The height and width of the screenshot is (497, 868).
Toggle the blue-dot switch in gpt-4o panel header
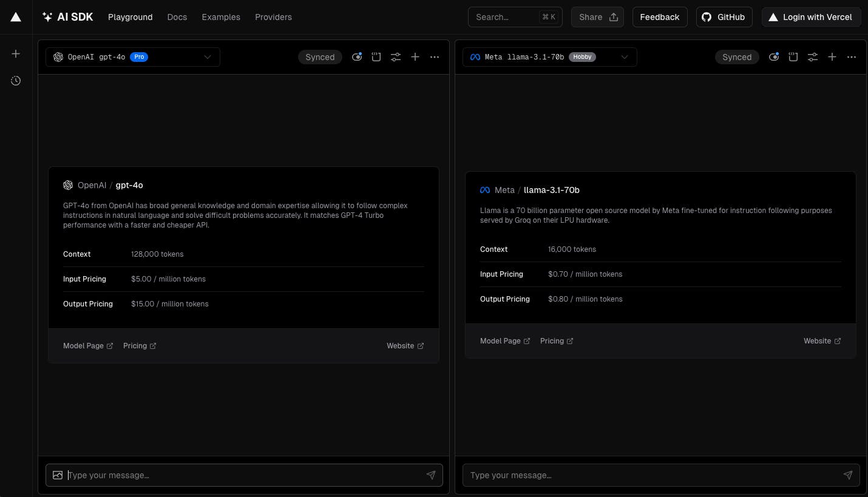click(357, 57)
